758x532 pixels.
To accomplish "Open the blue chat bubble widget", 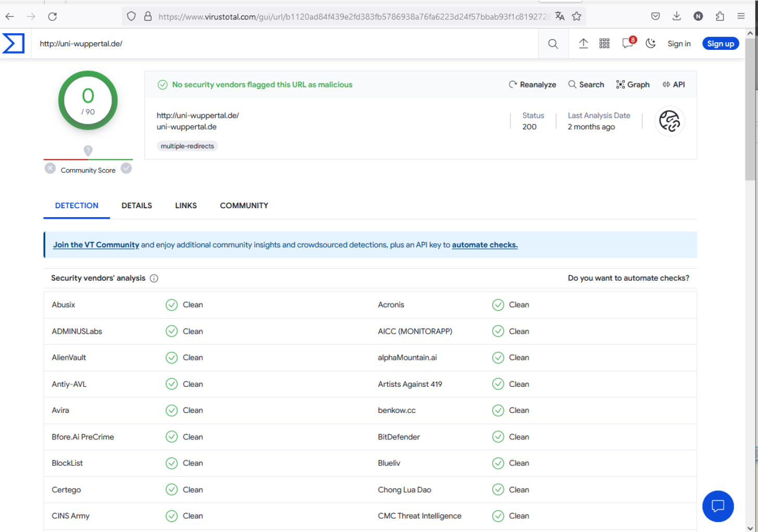I will click(717, 505).
